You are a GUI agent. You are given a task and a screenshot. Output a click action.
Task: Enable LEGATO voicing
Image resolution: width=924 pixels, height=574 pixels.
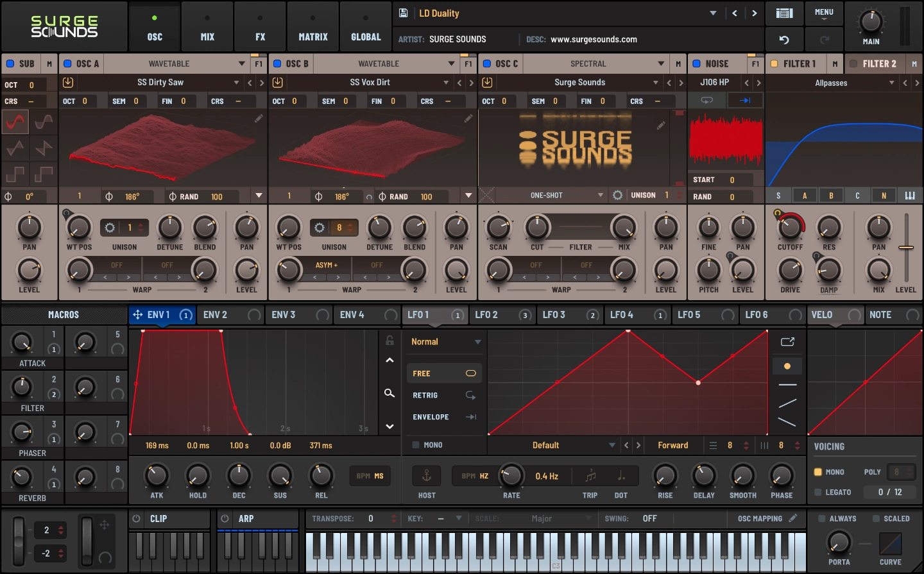pos(818,492)
